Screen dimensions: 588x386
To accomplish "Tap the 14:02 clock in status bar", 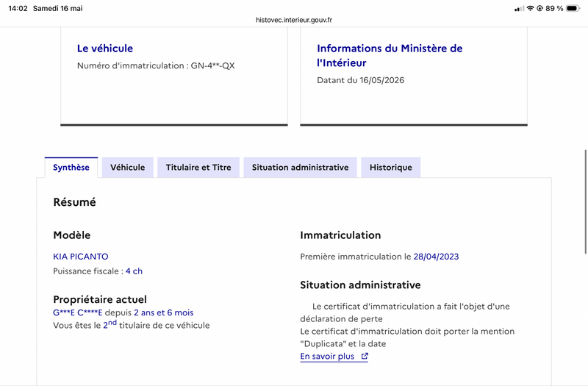I will coord(18,8).
